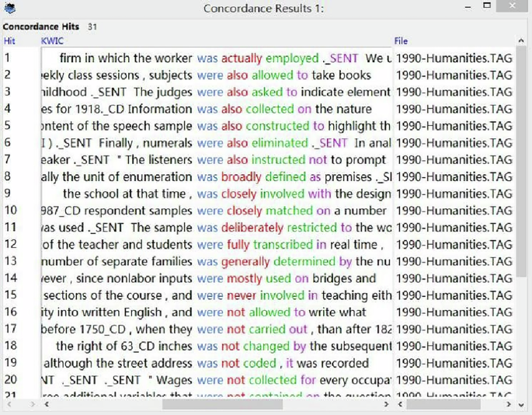Select hit 15 'were never involved in'
This screenshot has height=415, width=532.
pos(257,295)
